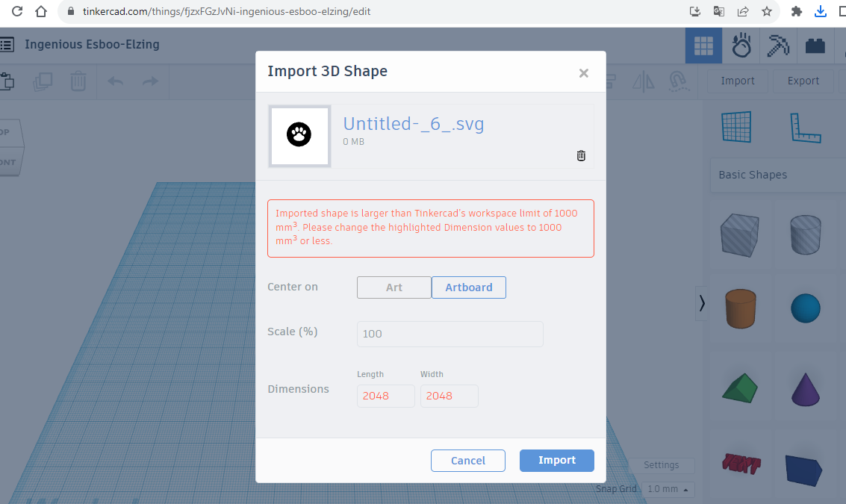Screen dimensions: 846x504
Task: Pick the striped Box hole shape
Action: point(740,234)
